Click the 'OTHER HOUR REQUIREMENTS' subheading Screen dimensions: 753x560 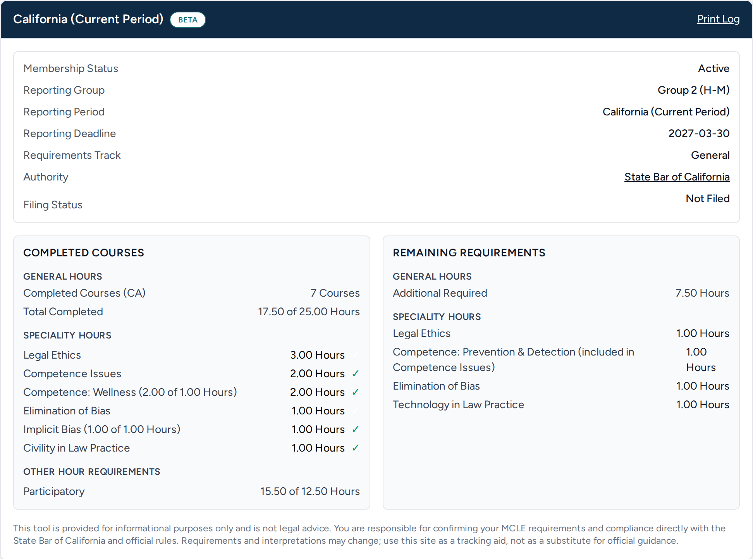(92, 472)
